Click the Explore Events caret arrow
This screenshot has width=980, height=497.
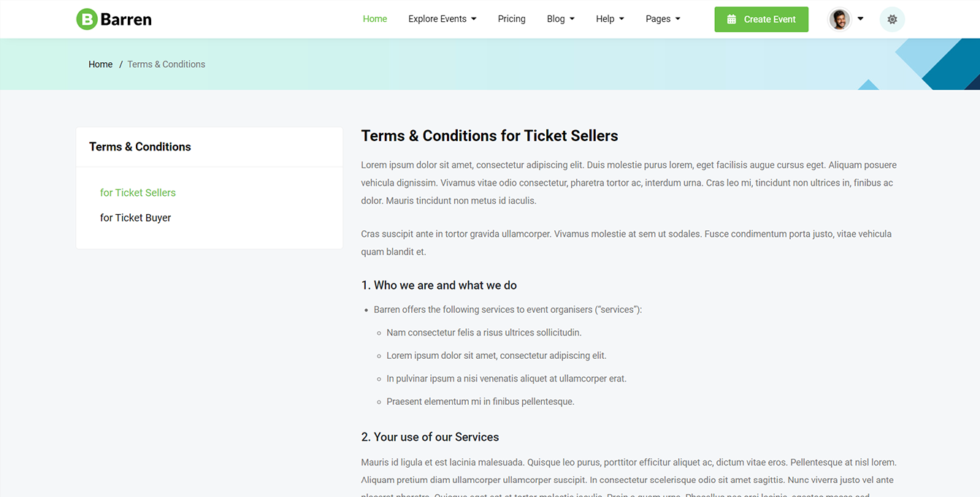[474, 19]
